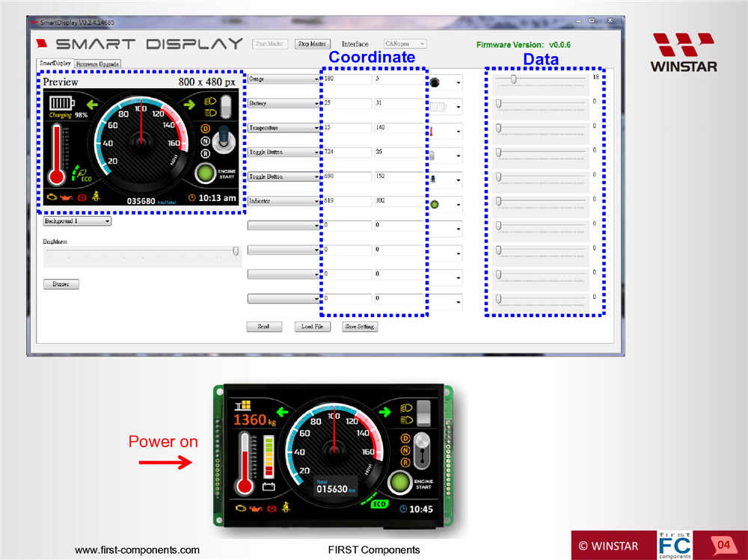Expand the Toggle Button dropdown beside 724
Screen dimensions: 748x560
click(283, 153)
